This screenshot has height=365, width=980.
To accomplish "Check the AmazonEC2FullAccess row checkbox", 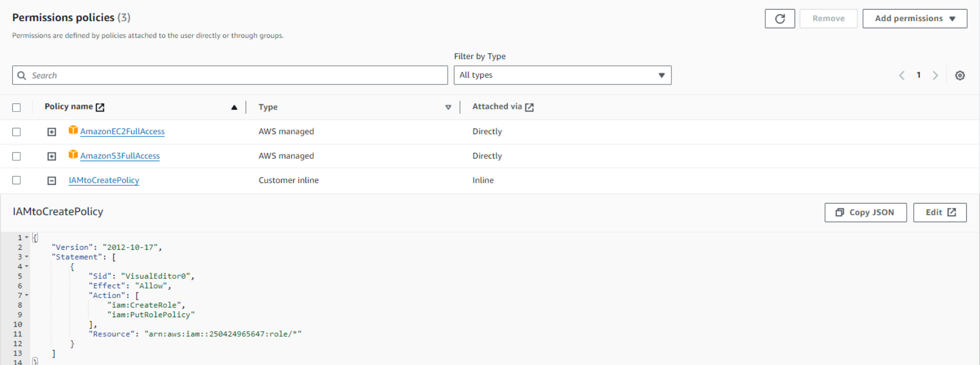I will coord(16,132).
